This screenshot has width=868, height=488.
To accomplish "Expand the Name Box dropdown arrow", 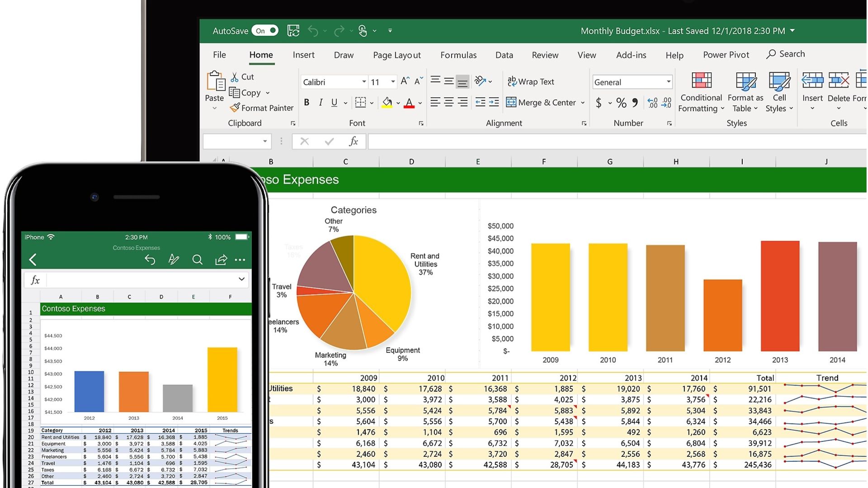I will [265, 142].
